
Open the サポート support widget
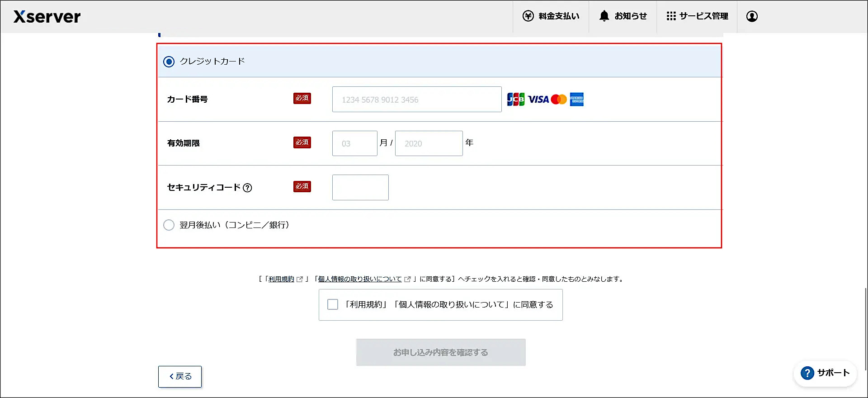(x=825, y=373)
